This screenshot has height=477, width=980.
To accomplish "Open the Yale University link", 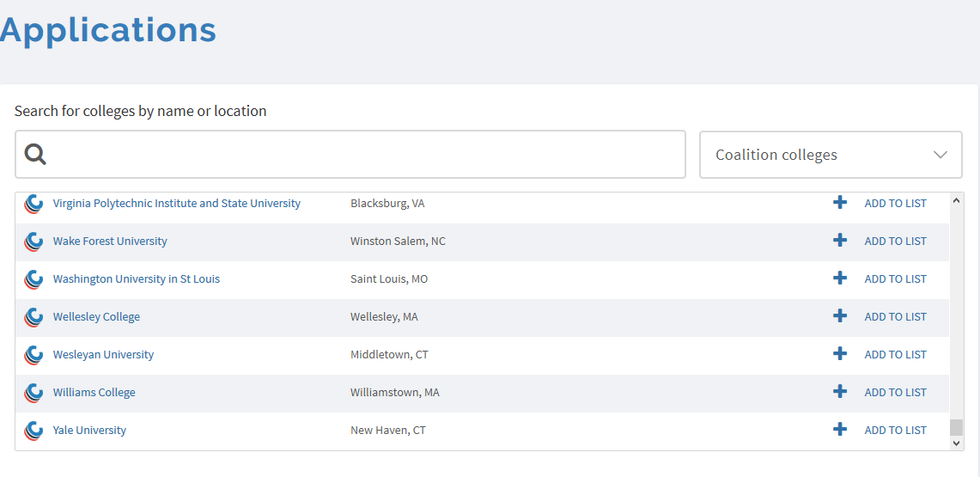I will coord(89,430).
